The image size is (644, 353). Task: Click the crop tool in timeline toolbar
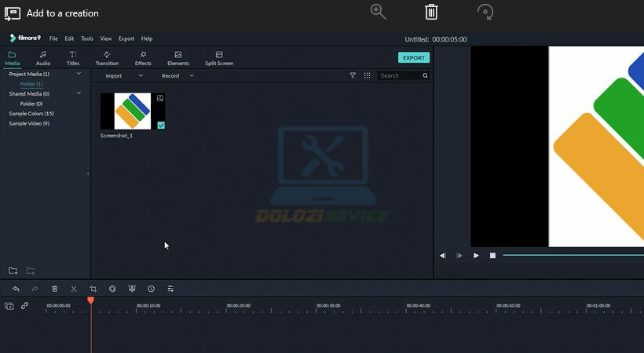tap(93, 289)
